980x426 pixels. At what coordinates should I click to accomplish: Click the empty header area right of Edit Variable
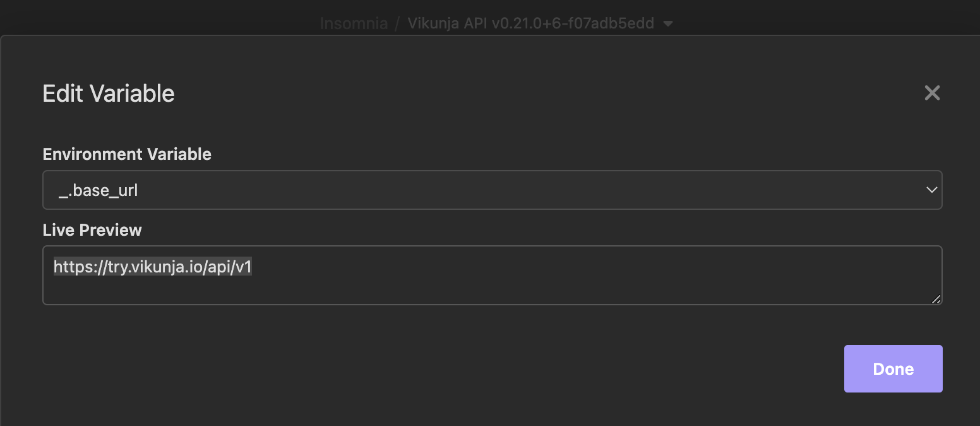(x=505, y=94)
